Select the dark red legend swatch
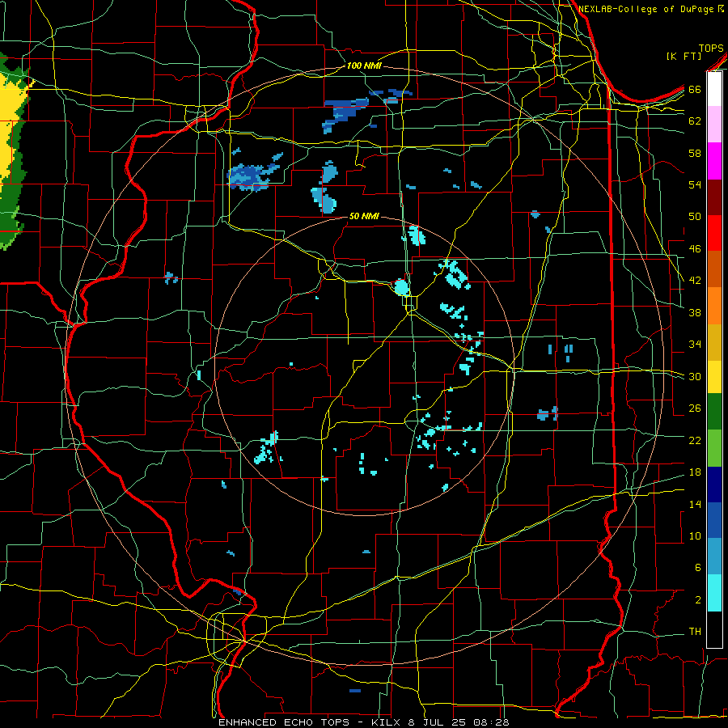Viewport: 728px width, 728px height. point(714,197)
